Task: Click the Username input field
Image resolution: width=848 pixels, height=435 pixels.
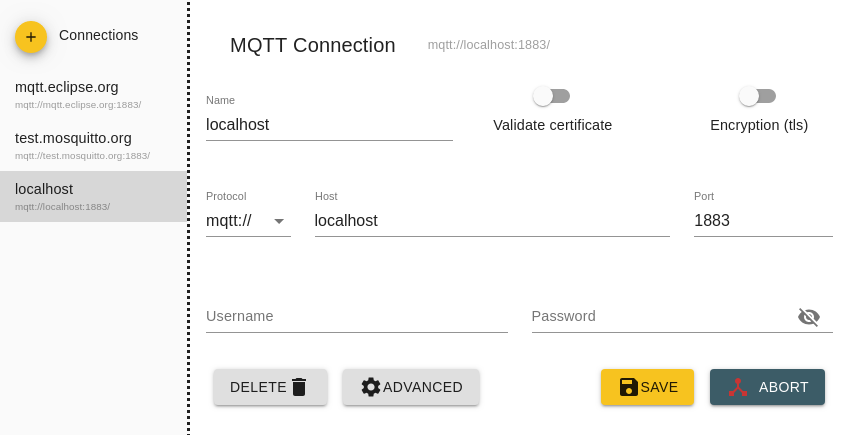Action: (357, 317)
